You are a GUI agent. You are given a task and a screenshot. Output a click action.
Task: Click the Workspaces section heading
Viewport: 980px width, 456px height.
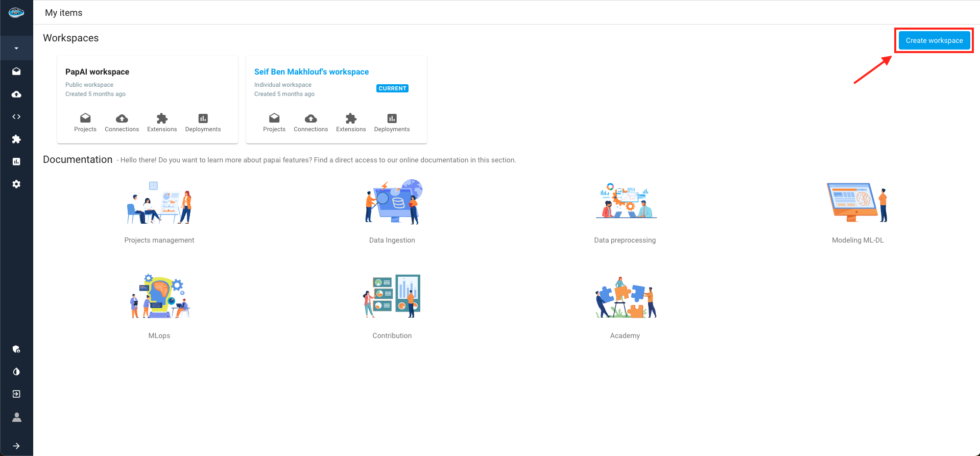[71, 38]
